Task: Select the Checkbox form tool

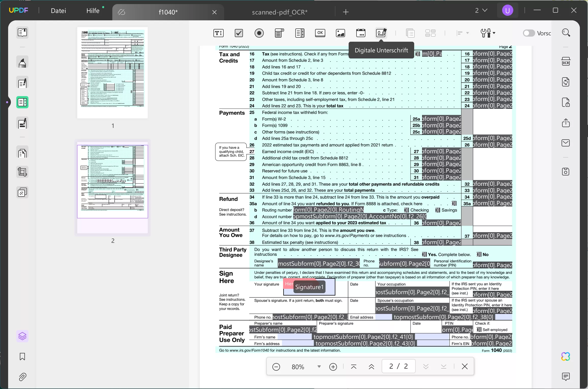Action: [x=239, y=33]
